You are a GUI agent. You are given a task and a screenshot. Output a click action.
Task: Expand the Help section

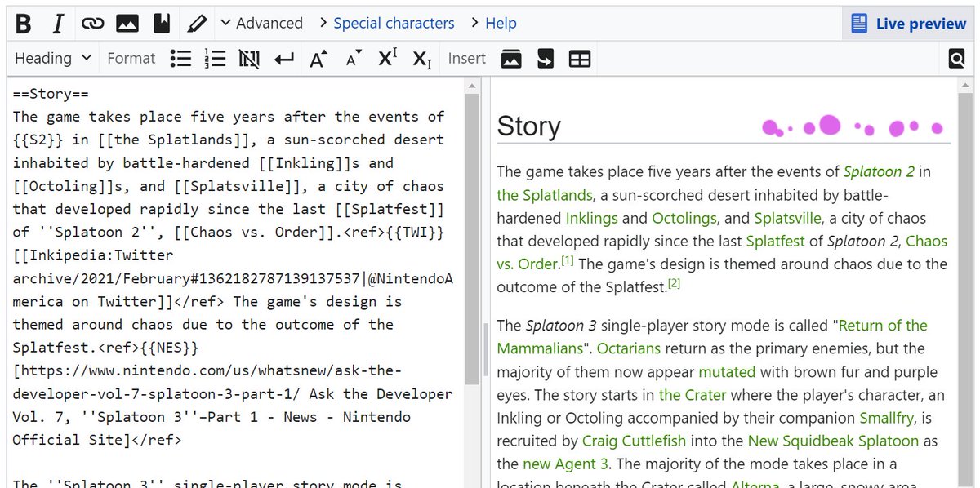(x=492, y=24)
